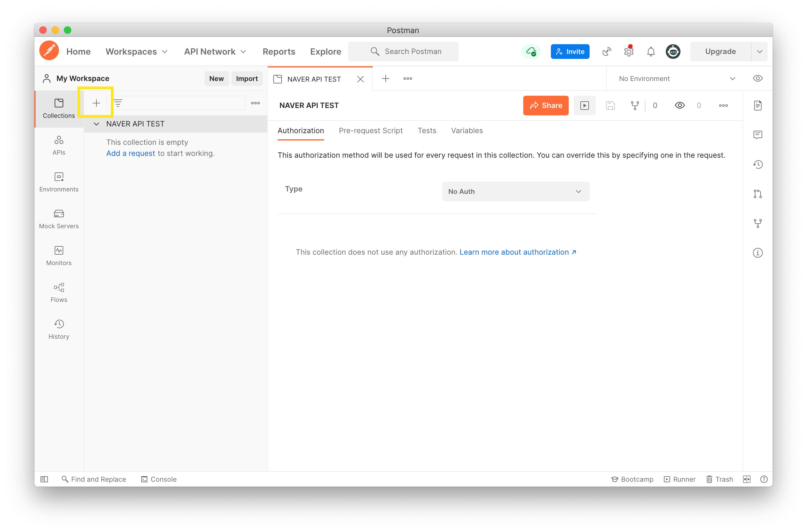807x532 pixels.
Task: Click the notifications bell icon
Action: pos(650,52)
